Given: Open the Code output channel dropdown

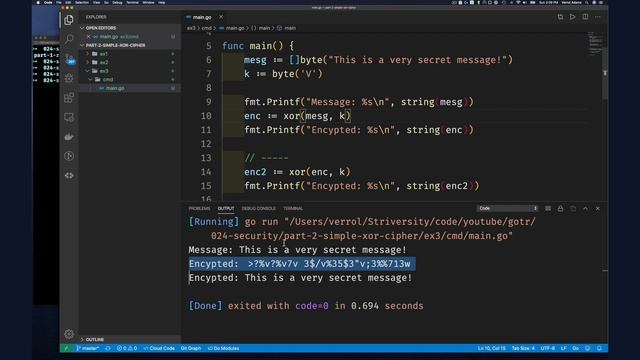Looking at the screenshot, I should (507, 208).
